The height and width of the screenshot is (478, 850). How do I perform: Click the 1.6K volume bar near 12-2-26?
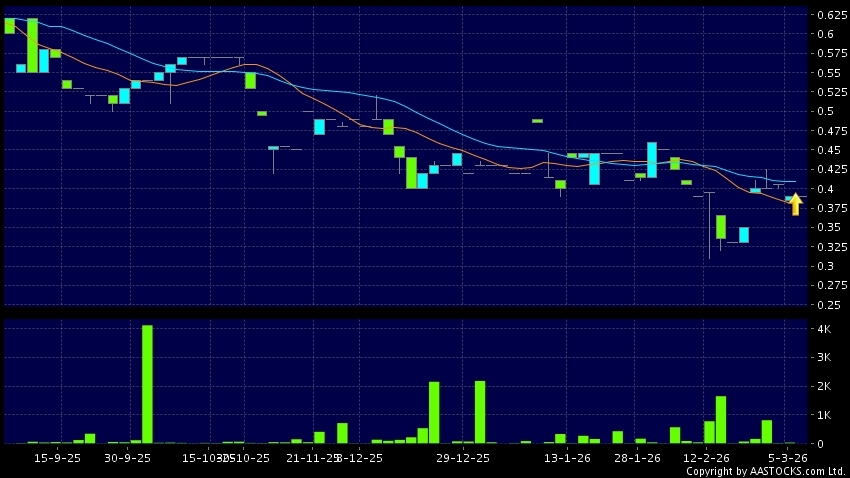pos(720,419)
